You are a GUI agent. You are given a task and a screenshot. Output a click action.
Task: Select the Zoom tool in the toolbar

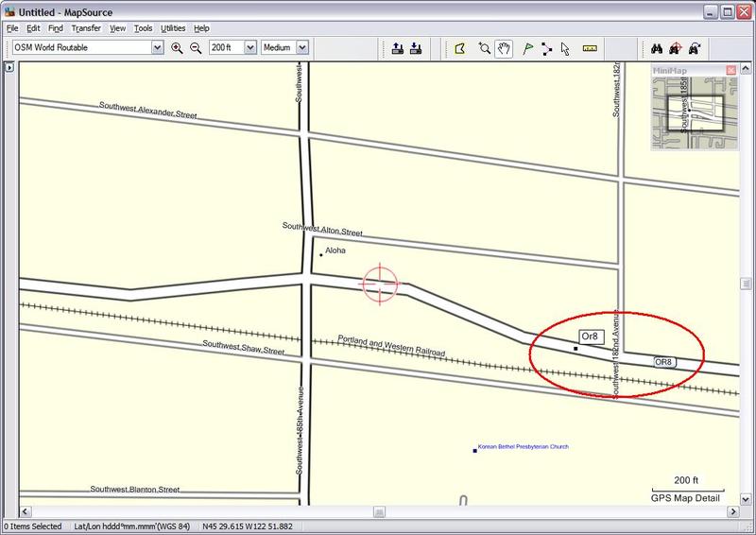[484, 48]
